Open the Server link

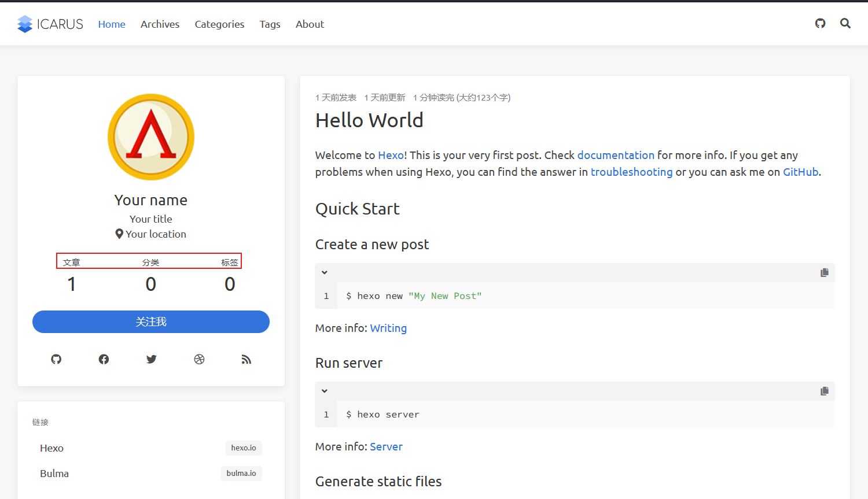pos(386,447)
